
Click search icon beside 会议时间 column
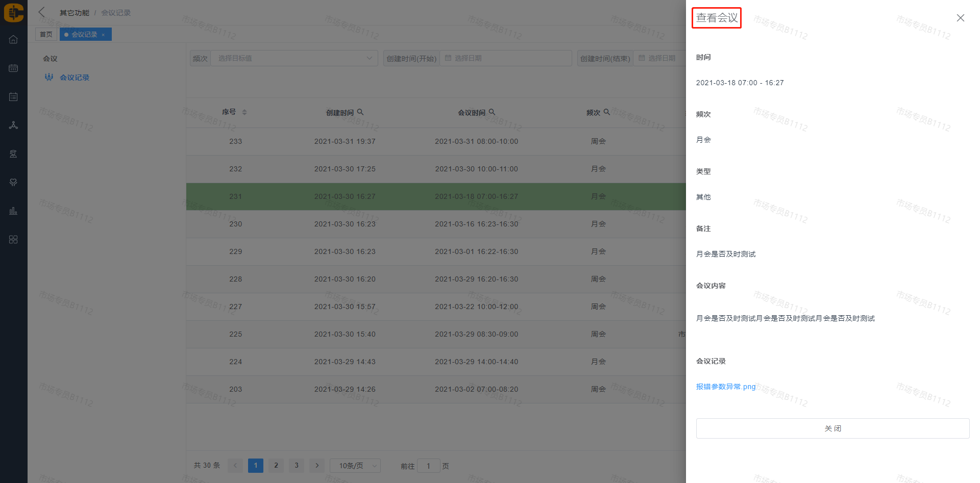point(492,112)
